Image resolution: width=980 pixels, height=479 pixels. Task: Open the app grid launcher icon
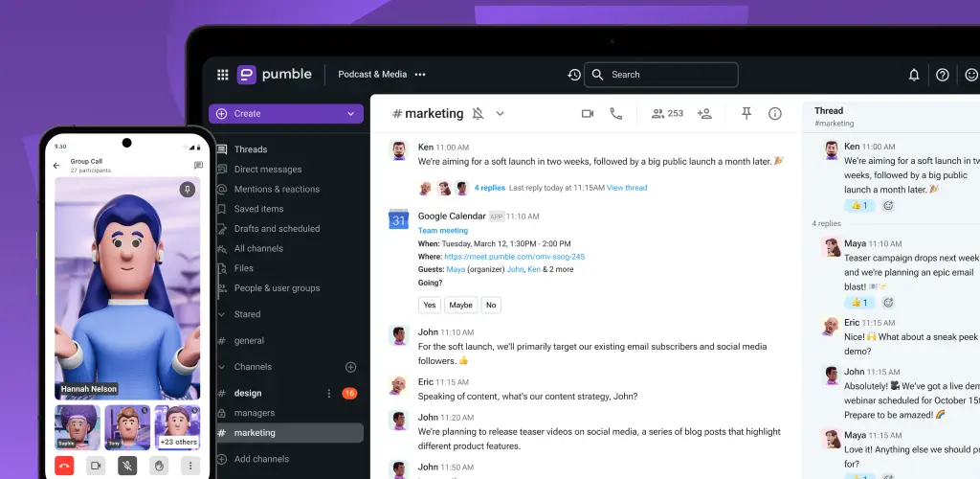coord(222,75)
